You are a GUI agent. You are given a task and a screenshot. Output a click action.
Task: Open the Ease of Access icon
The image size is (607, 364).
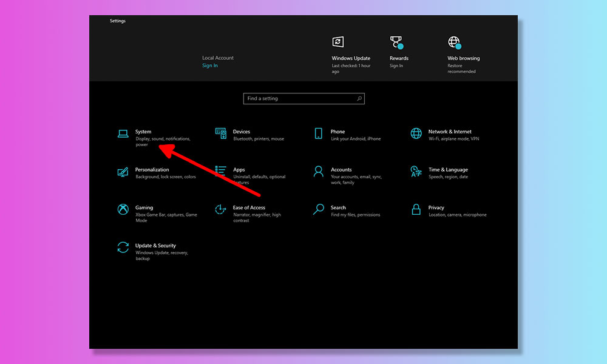point(220,209)
